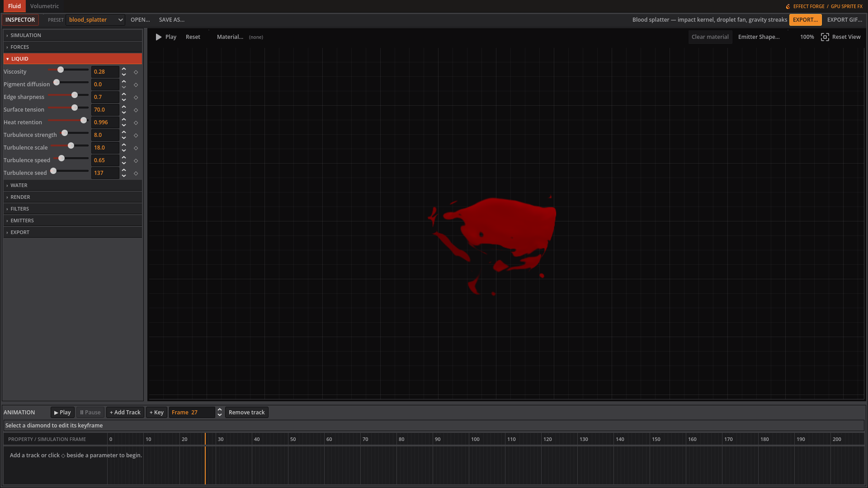The width and height of the screenshot is (868, 488).
Task: Expand the FILTERS section
Action: (73, 209)
